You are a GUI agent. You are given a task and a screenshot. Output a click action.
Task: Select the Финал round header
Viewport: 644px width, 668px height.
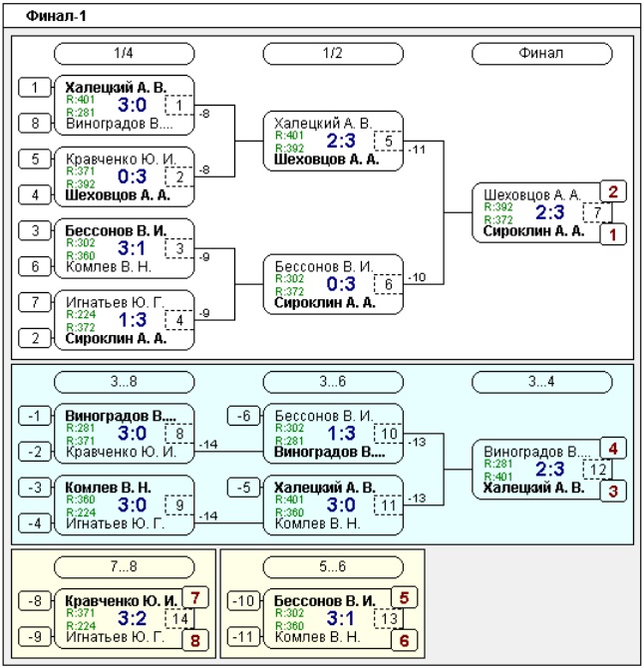541,53
